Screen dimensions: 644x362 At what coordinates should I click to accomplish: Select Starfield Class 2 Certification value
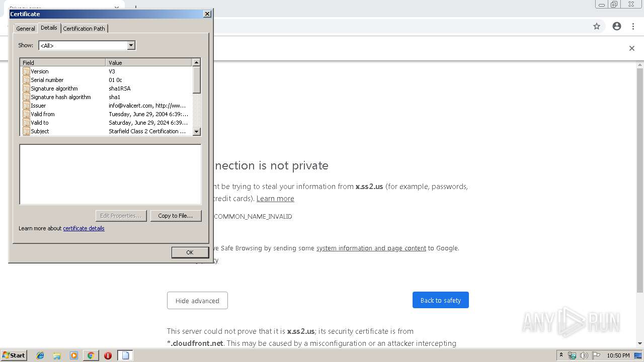(x=147, y=131)
